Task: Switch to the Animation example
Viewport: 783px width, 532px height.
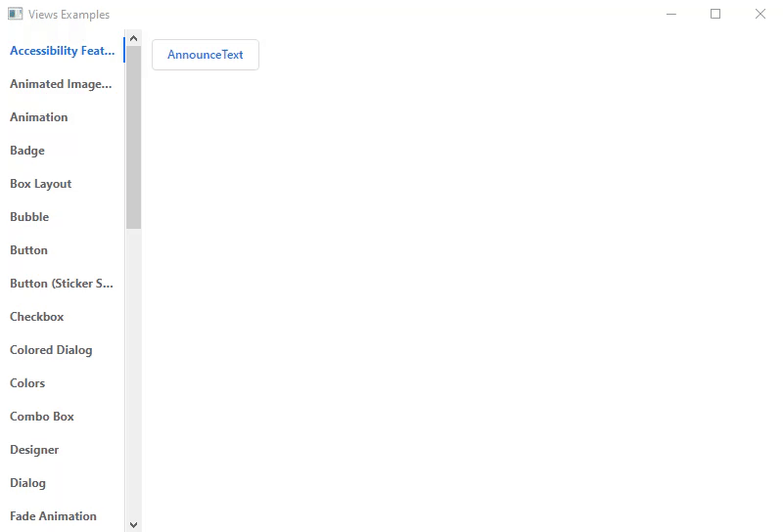Action: (39, 117)
